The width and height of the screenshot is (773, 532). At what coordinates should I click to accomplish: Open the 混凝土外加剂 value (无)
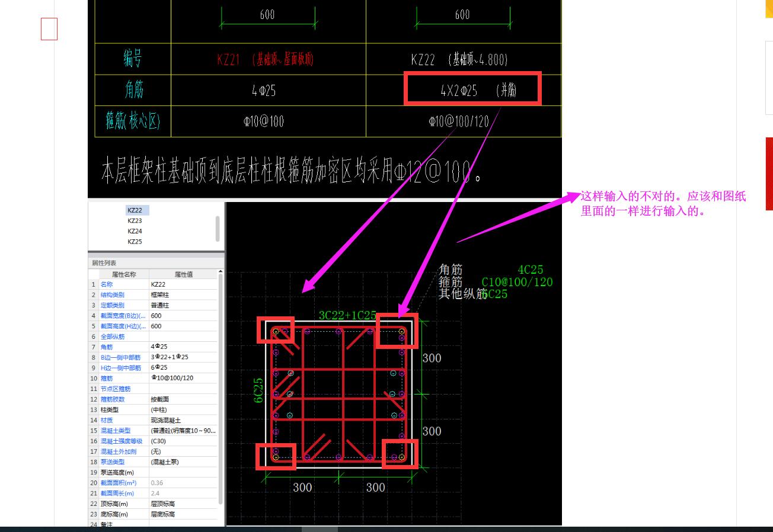point(184,451)
